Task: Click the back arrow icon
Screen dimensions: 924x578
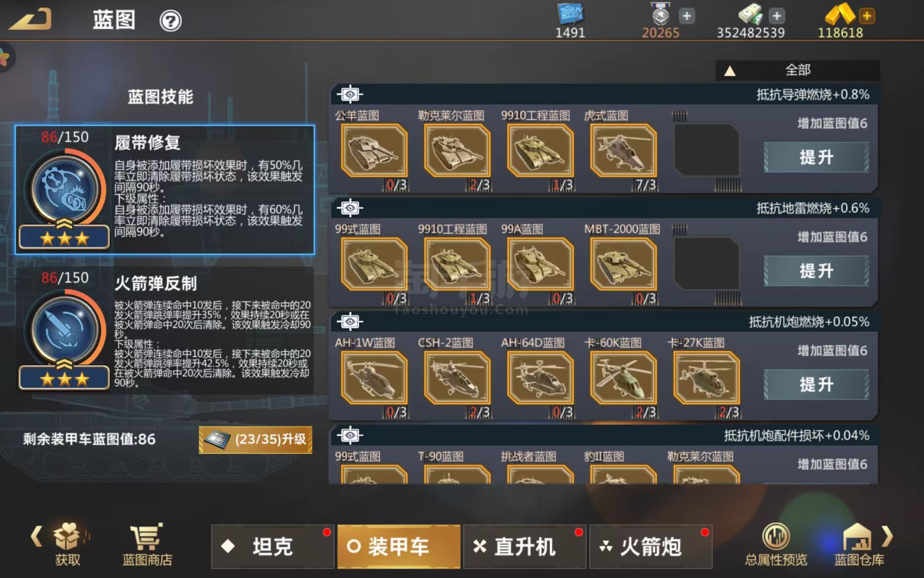Action: tap(30, 19)
